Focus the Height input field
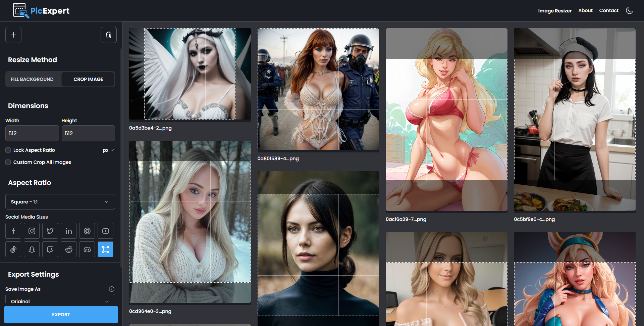Viewport: 644px width, 326px height. [88, 133]
